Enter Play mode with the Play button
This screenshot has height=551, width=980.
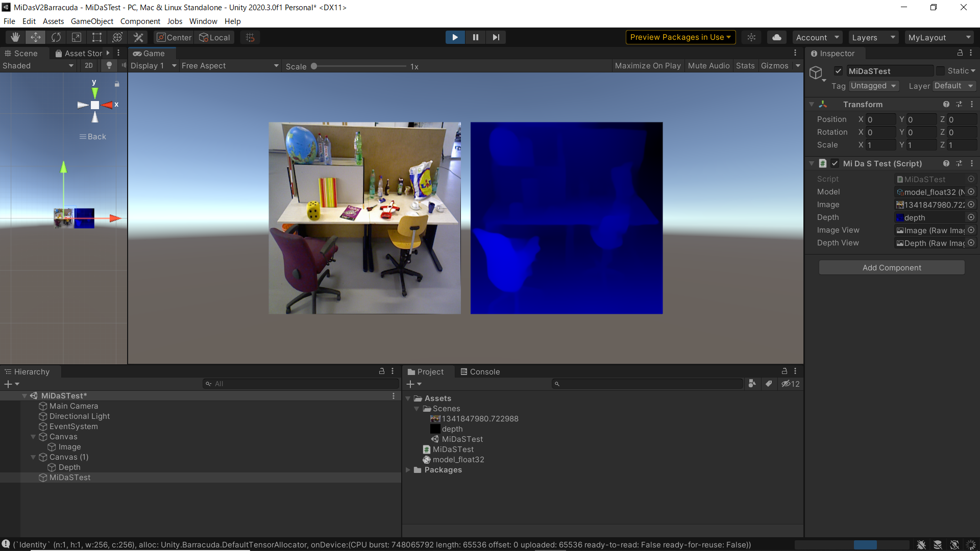click(454, 37)
